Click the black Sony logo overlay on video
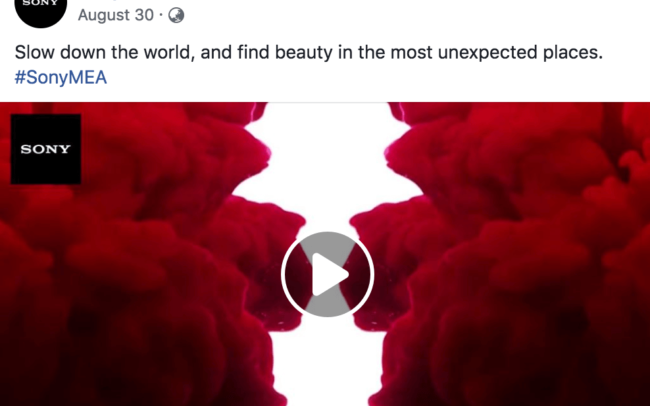Image resolution: width=650 pixels, height=406 pixels. [46, 149]
